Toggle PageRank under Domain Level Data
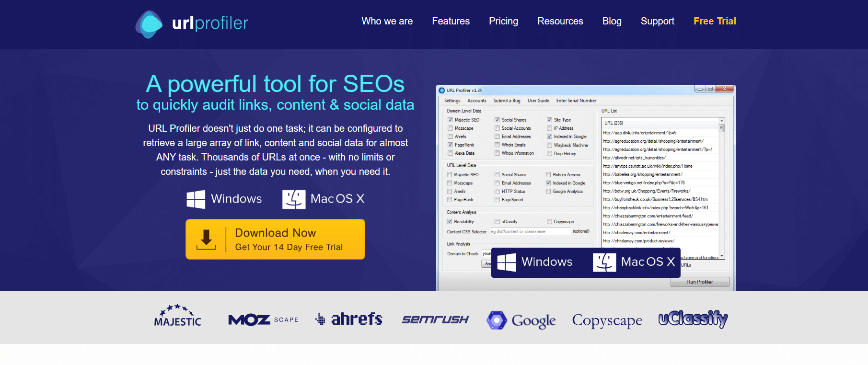This screenshot has height=365, width=868. click(450, 145)
